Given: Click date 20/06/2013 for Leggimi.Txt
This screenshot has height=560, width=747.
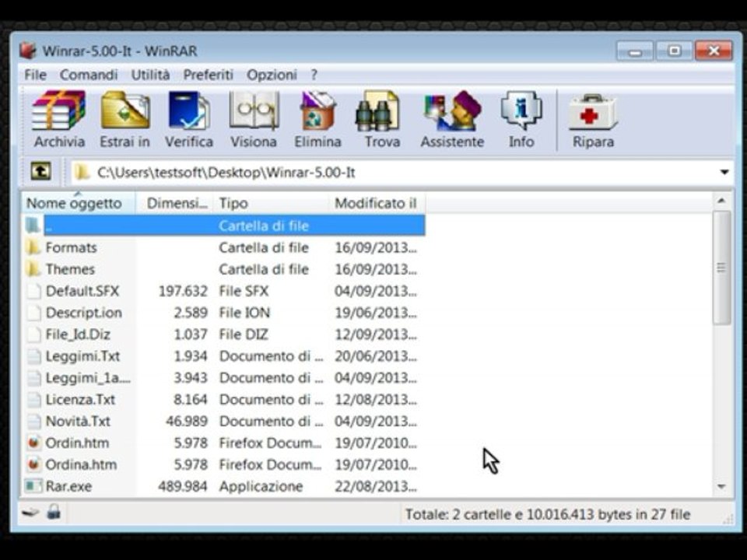Looking at the screenshot, I should (x=375, y=355).
